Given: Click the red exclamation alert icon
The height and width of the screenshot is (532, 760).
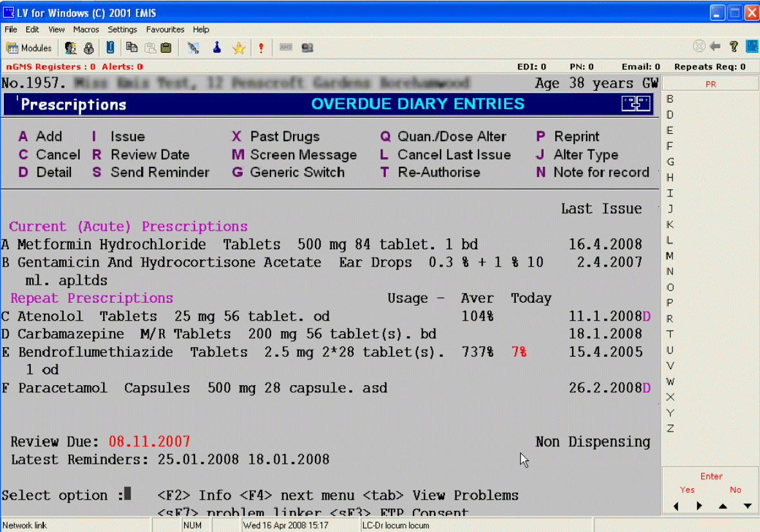Looking at the screenshot, I should [x=261, y=48].
